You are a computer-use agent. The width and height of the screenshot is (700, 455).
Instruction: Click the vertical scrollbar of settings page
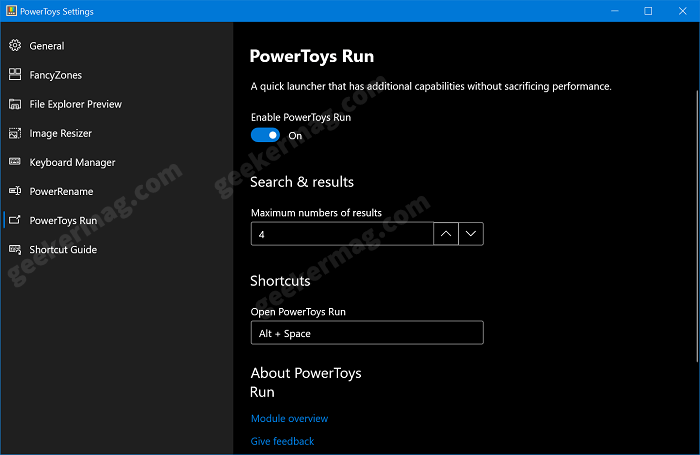tap(697, 226)
